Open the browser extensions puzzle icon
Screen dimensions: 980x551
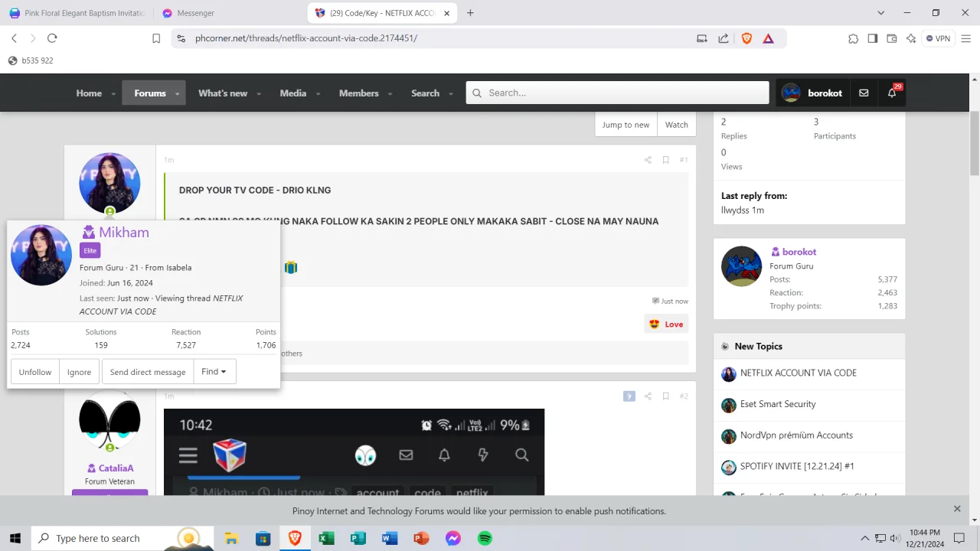[x=853, y=38]
